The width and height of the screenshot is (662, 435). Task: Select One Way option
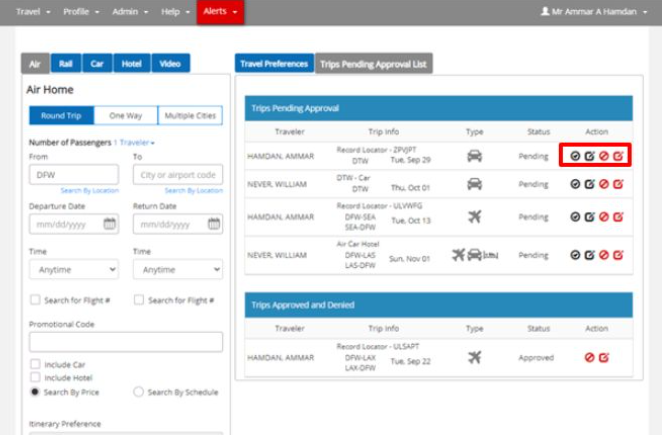[126, 115]
